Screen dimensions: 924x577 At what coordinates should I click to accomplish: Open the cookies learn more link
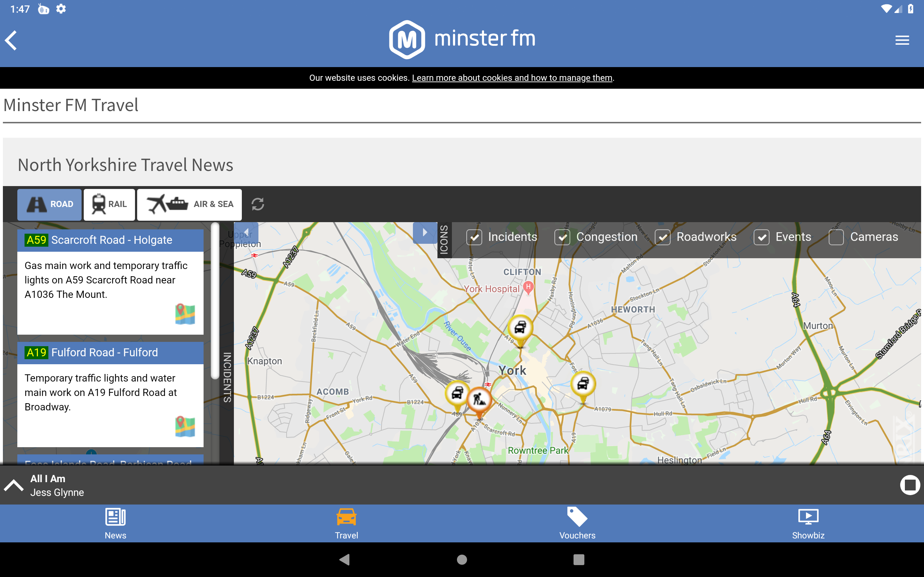point(512,78)
